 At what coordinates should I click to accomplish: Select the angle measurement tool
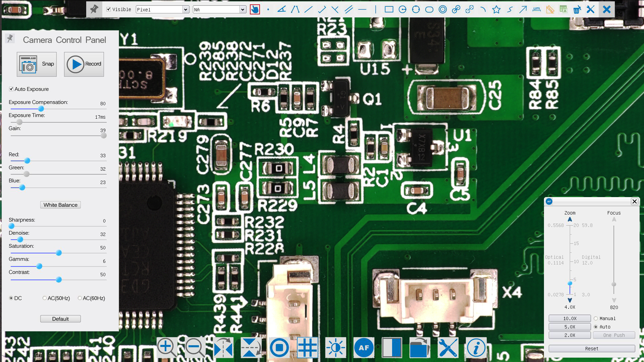282,9
